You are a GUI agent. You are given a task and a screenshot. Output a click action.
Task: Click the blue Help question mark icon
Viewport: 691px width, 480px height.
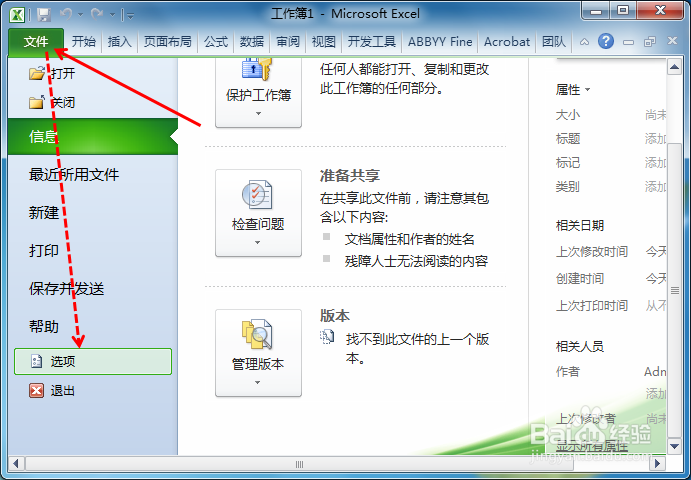(x=606, y=41)
